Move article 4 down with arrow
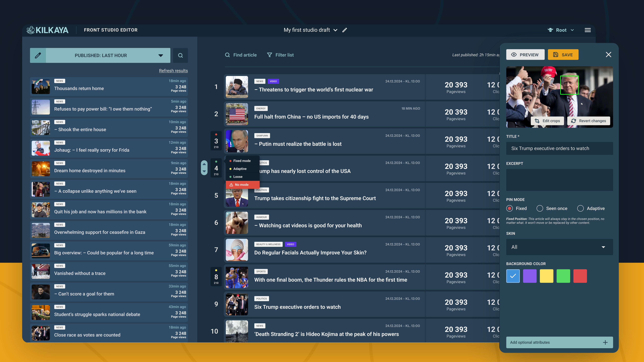644x362 pixels. (x=204, y=171)
